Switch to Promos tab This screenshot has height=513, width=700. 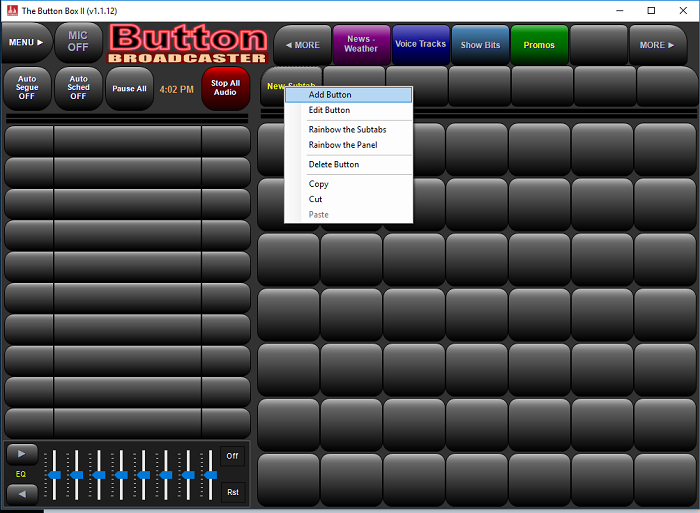pyautogui.click(x=539, y=45)
